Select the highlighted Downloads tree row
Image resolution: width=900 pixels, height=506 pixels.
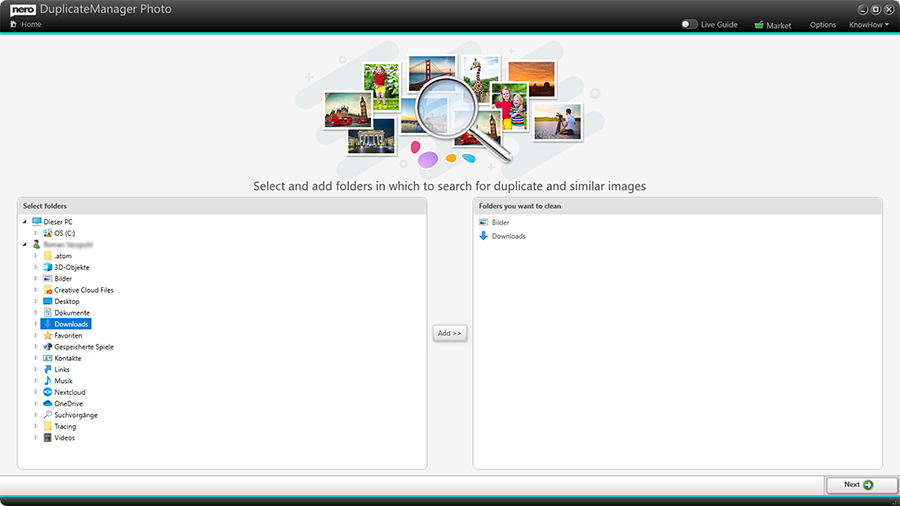pyautogui.click(x=65, y=324)
